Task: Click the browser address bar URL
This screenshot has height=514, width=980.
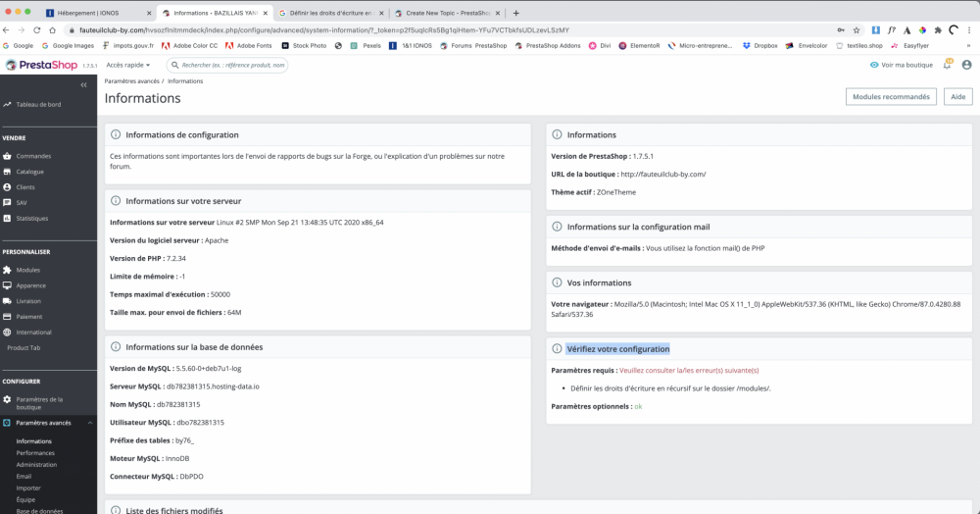Action: pyautogui.click(x=323, y=30)
